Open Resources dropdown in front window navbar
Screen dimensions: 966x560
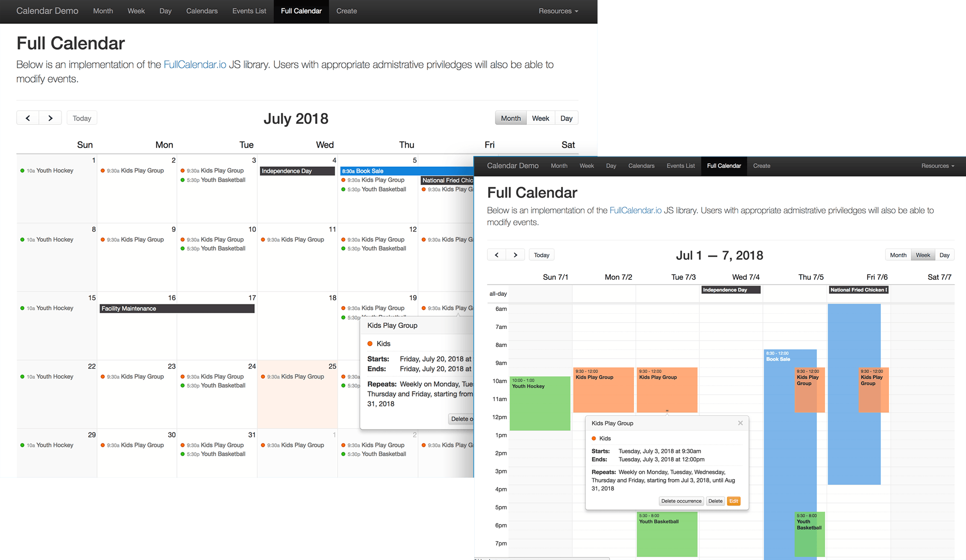click(938, 166)
